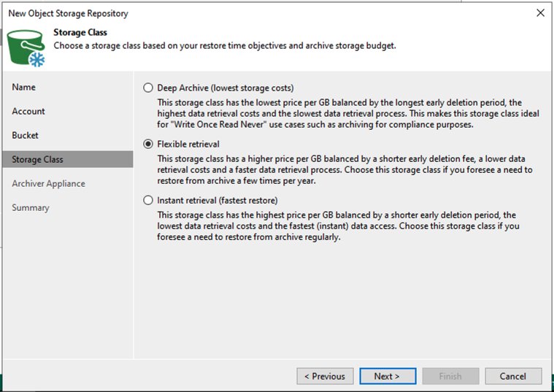Screen dimensions: 554x392
Task: Click the disabled Finish button
Action: click(450, 376)
